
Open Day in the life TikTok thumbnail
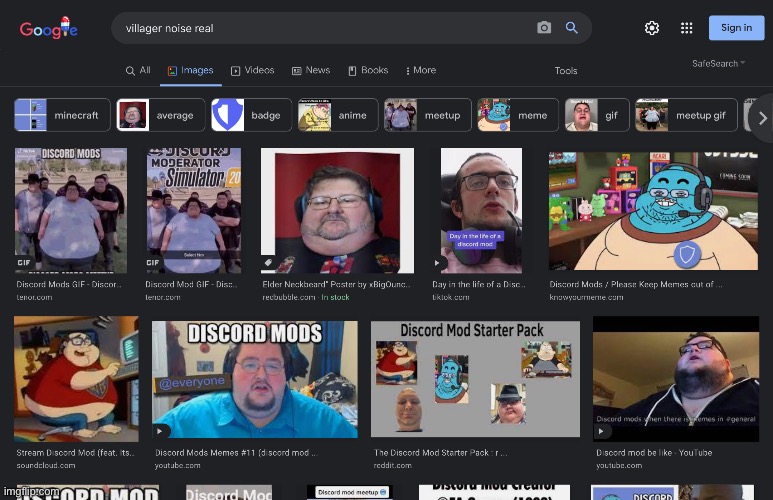pyautogui.click(x=481, y=211)
